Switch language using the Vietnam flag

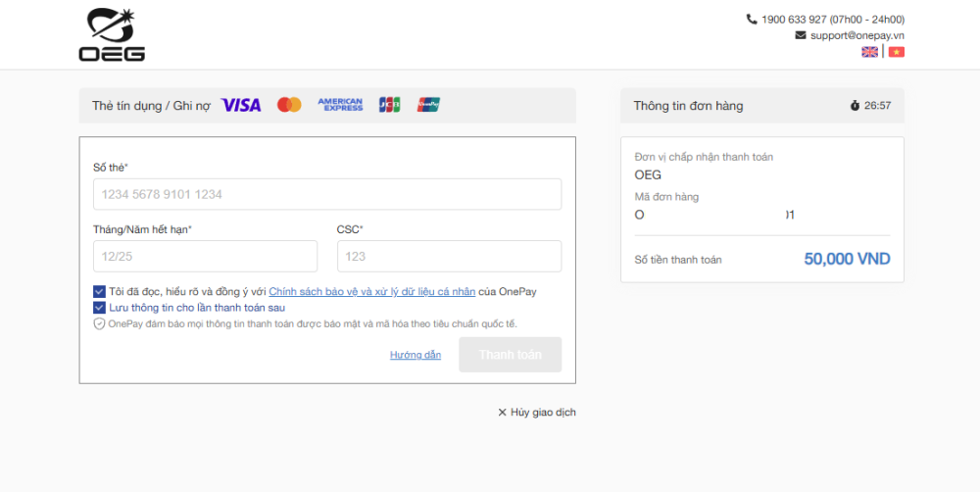(896, 52)
